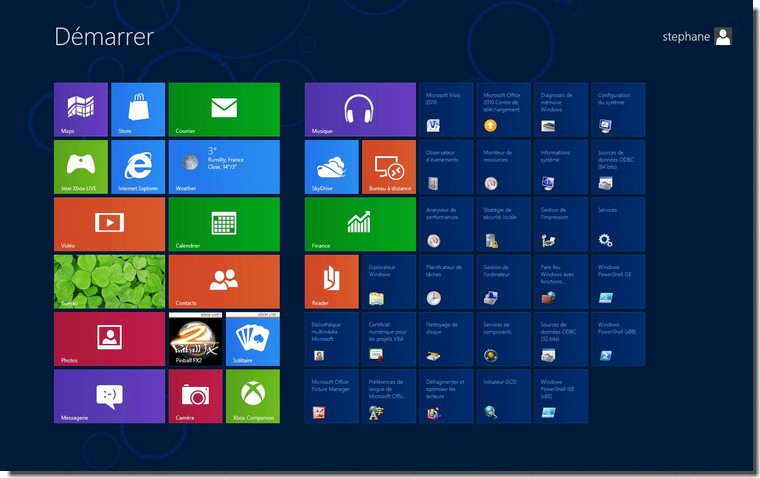Launch Windows PowerShell (x86) tile
Screen dimensions: 760x478
(x=618, y=339)
